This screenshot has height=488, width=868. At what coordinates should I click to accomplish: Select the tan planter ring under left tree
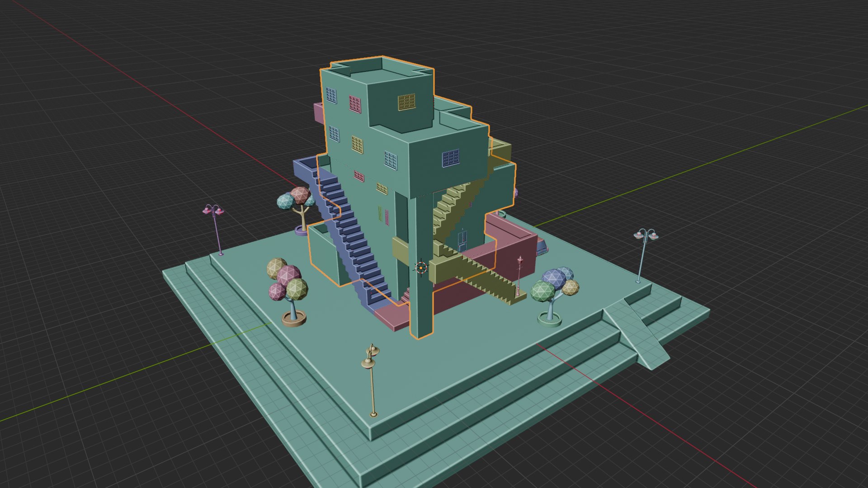pos(294,319)
